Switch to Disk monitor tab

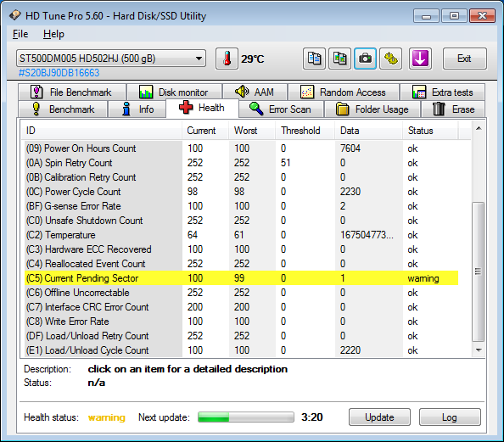[x=174, y=92]
